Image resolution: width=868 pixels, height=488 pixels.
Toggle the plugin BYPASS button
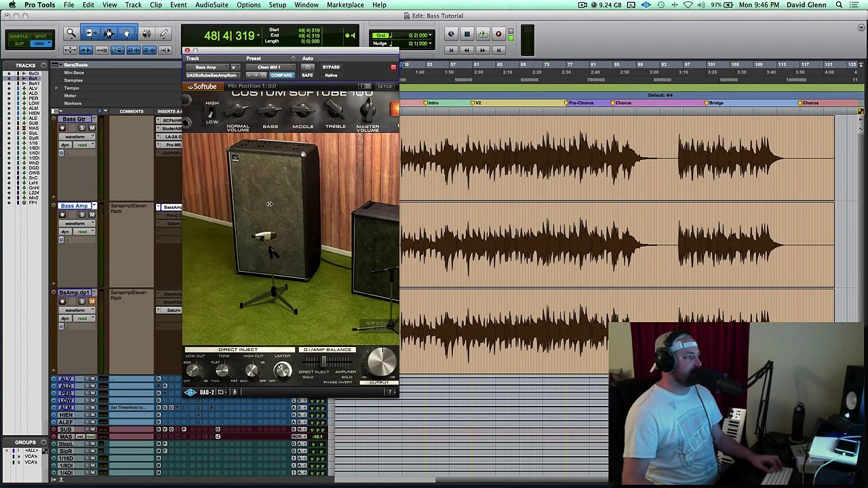[331, 67]
